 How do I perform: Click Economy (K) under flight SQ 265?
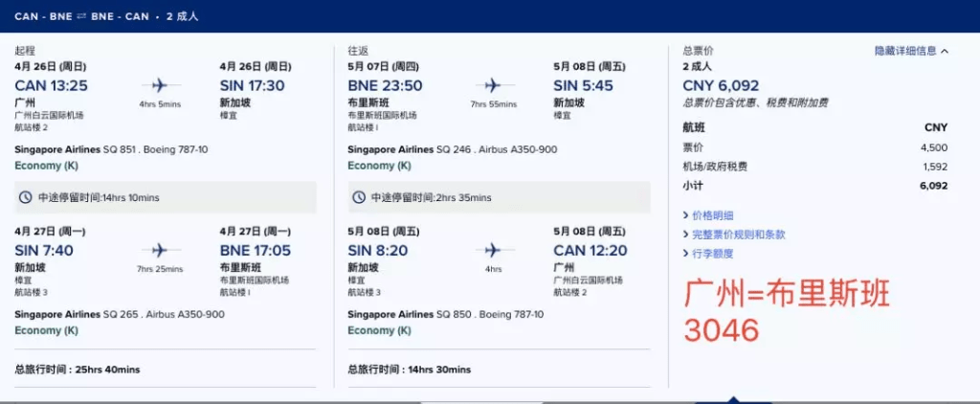(46, 330)
